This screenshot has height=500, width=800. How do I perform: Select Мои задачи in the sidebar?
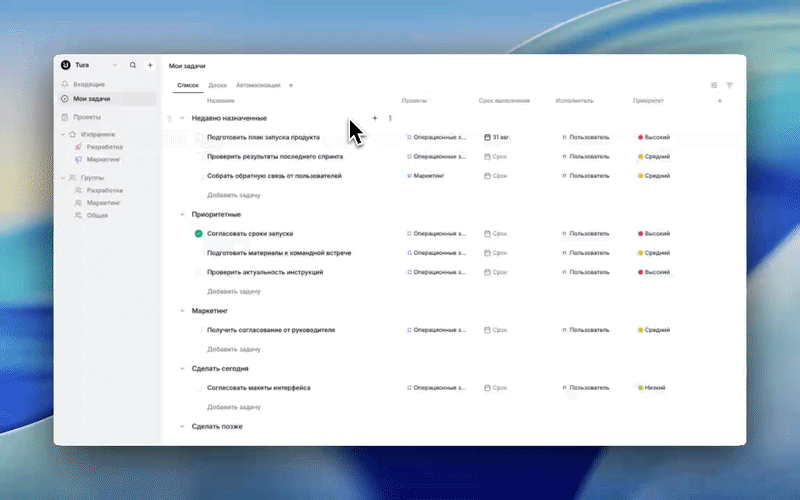tap(108, 98)
